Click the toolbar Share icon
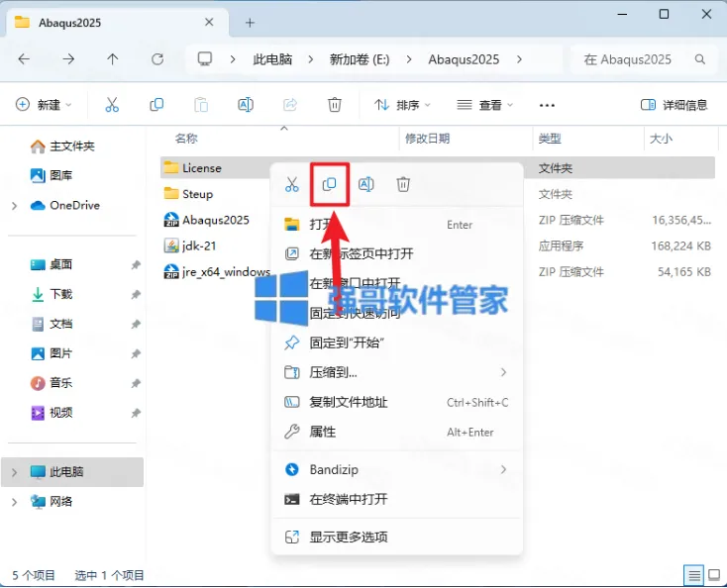The image size is (727, 588). pyautogui.click(x=290, y=105)
